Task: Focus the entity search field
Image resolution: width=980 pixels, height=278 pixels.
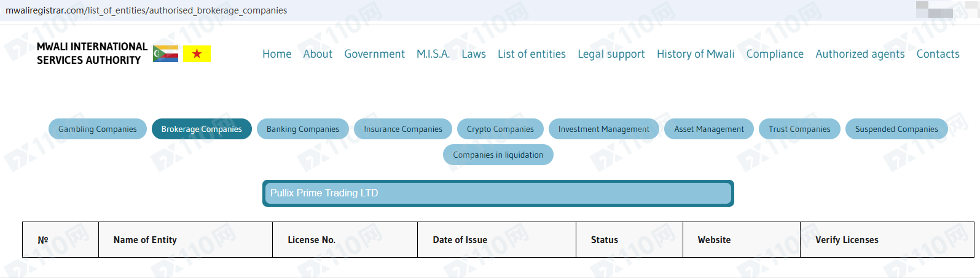Action: (498, 193)
